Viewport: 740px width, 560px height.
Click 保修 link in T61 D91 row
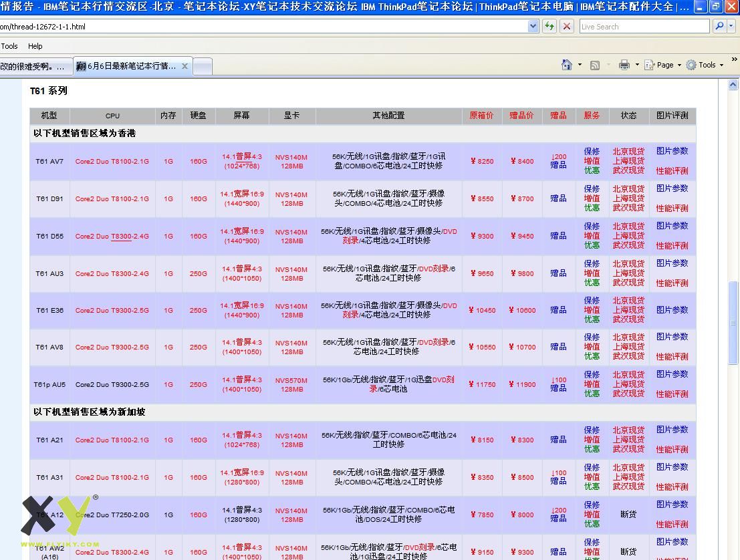click(592, 188)
